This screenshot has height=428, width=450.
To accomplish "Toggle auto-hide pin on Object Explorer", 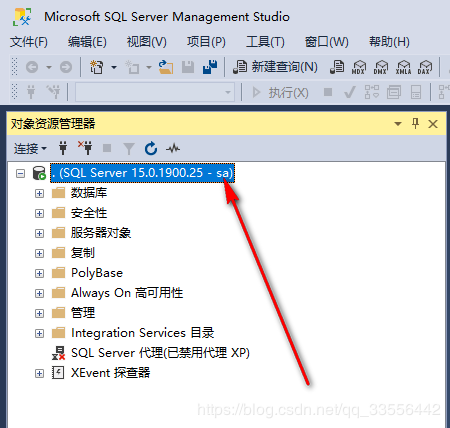I will (415, 124).
